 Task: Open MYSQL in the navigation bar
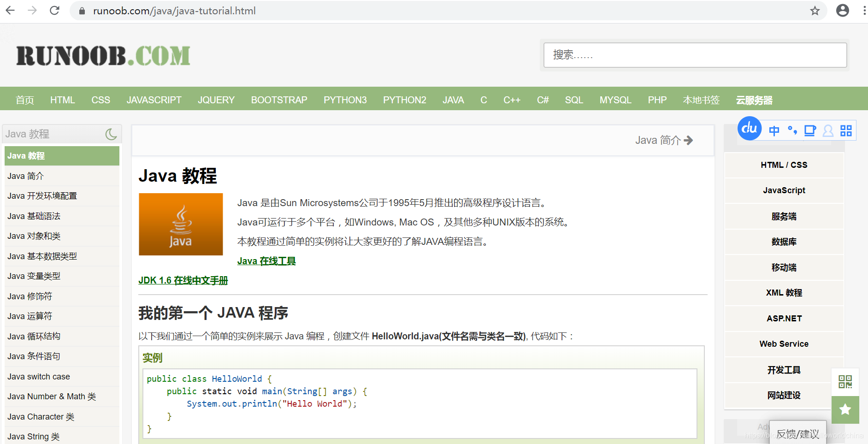[615, 100]
